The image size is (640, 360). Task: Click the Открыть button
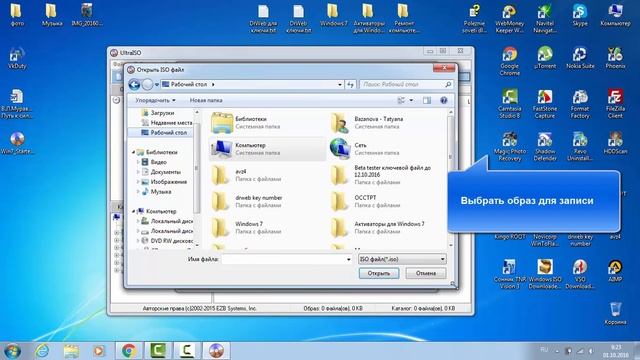(379, 273)
